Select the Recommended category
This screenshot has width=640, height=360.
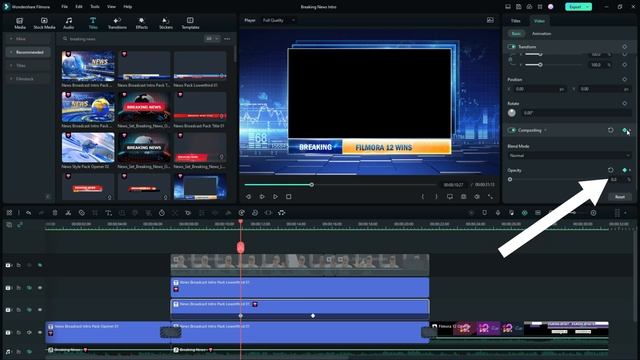[x=28, y=52]
